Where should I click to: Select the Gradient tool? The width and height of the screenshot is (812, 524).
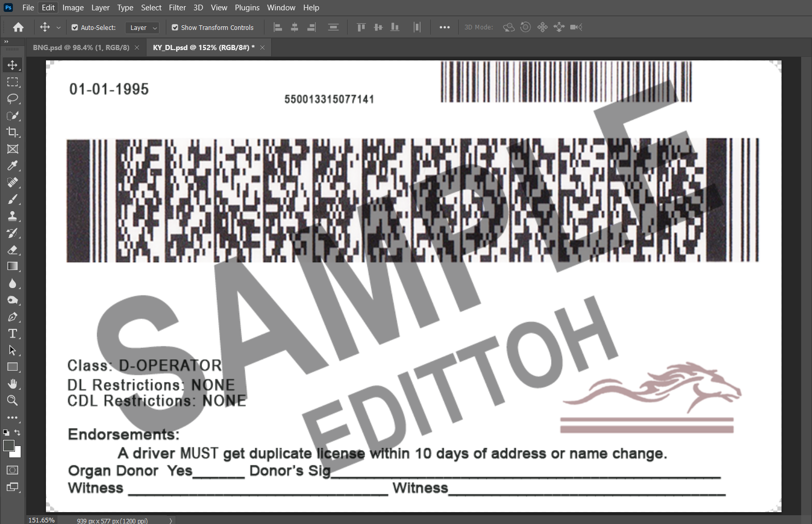coord(12,266)
